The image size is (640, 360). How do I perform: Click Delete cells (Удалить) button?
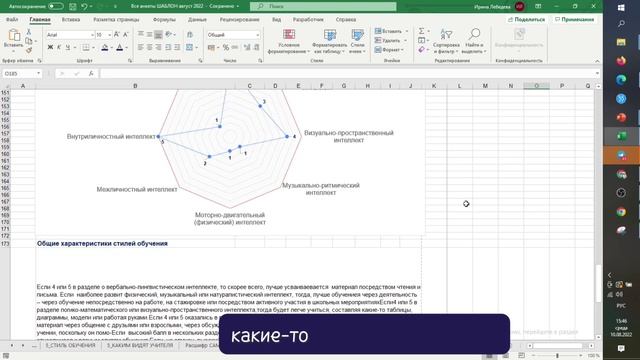click(391, 40)
